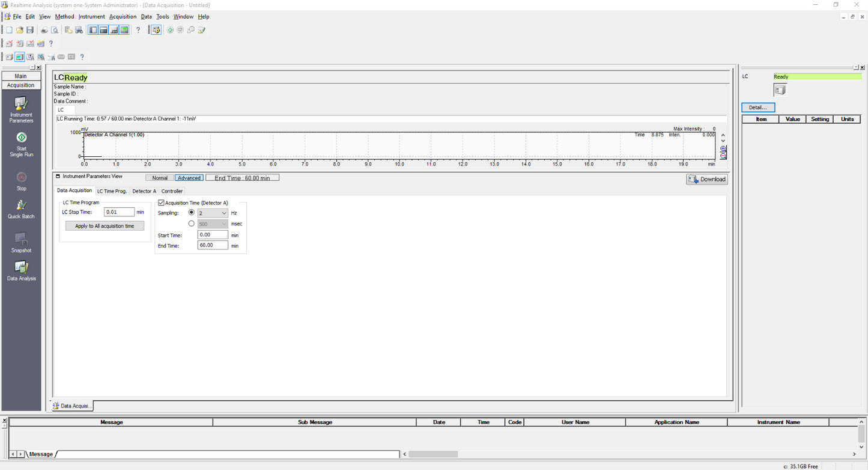Image resolution: width=868 pixels, height=470 pixels.
Task: Click the Print toolbar icon
Action: click(44, 30)
